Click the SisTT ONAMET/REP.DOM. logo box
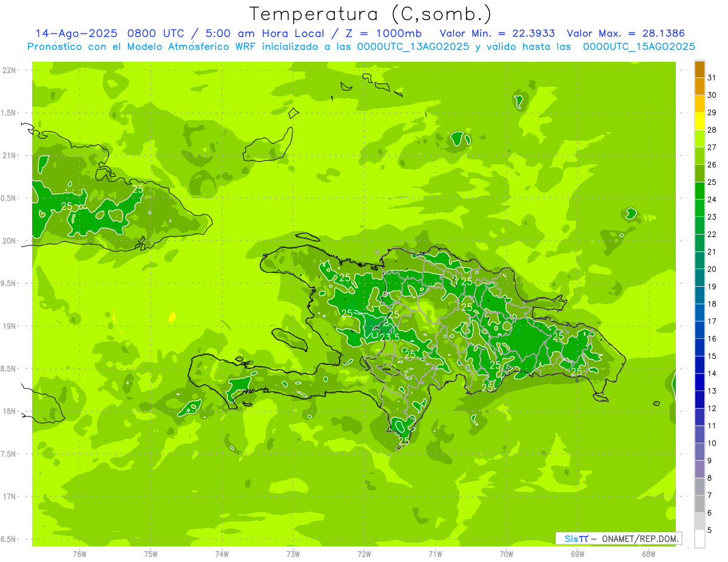 click(x=619, y=538)
